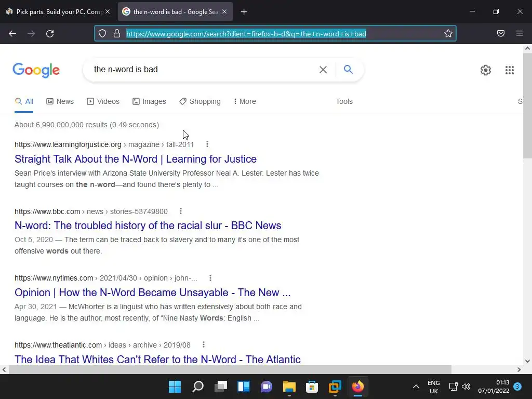
Task: Open options menu for nytimes.com result
Action: coord(210,278)
